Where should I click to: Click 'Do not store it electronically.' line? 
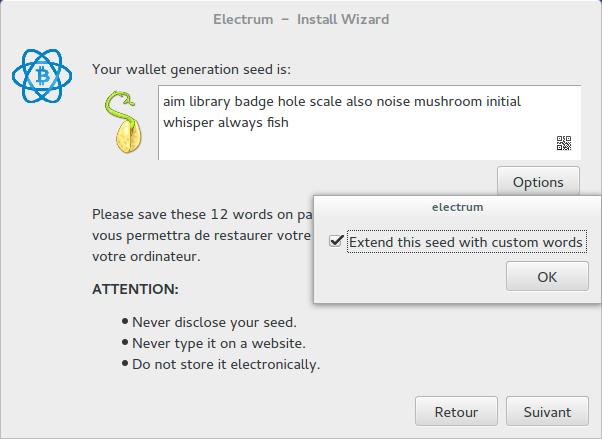(x=226, y=364)
